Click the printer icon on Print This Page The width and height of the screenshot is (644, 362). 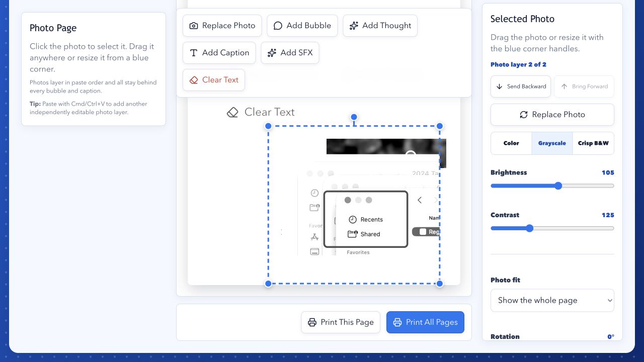[x=312, y=322]
